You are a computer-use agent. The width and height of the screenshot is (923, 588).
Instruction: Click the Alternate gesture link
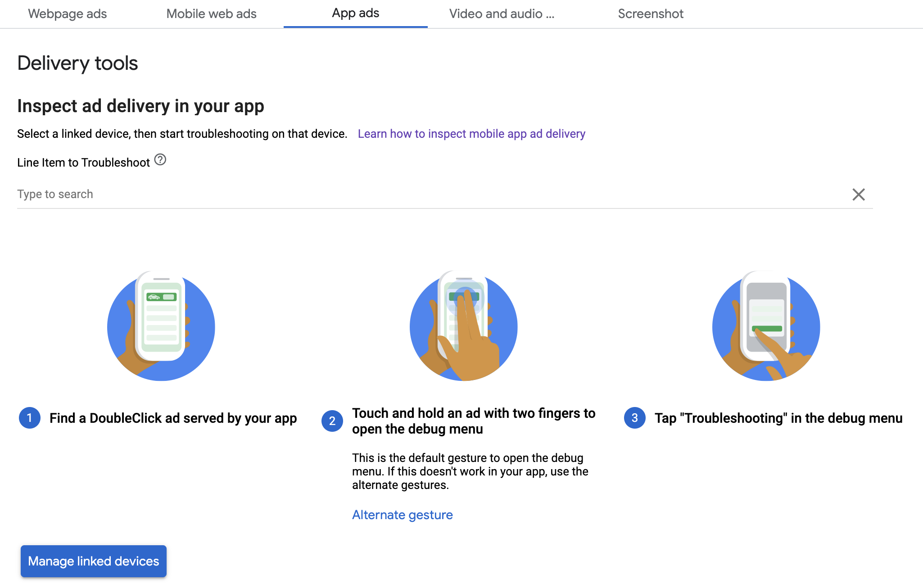402,515
